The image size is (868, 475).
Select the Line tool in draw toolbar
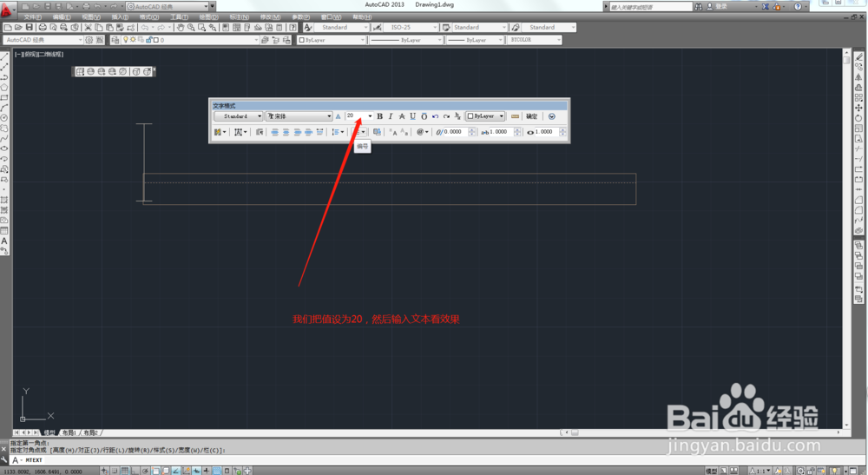tap(4, 56)
